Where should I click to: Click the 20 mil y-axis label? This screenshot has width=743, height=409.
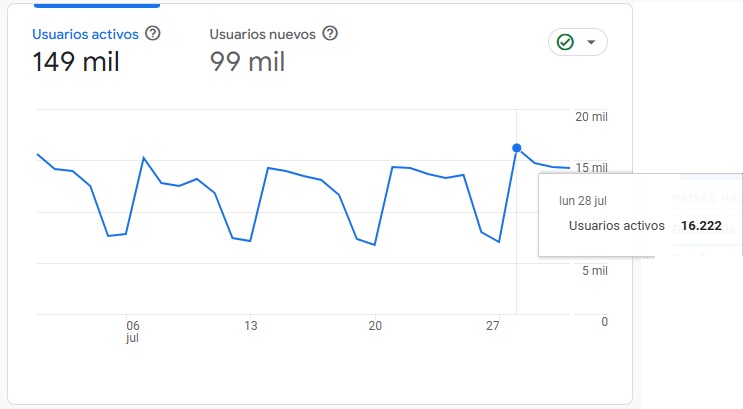(x=592, y=117)
